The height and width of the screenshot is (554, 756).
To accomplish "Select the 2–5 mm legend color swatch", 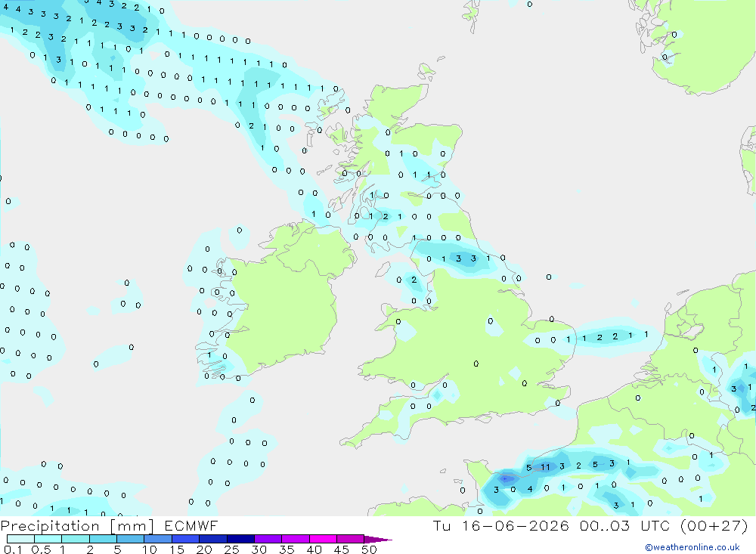I will pyautogui.click(x=103, y=539).
